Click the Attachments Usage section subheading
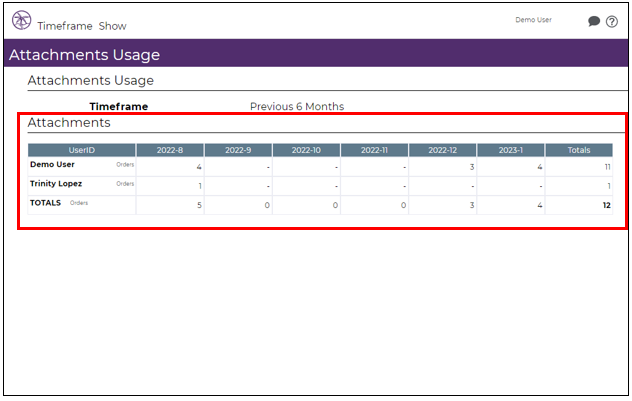 click(x=91, y=81)
